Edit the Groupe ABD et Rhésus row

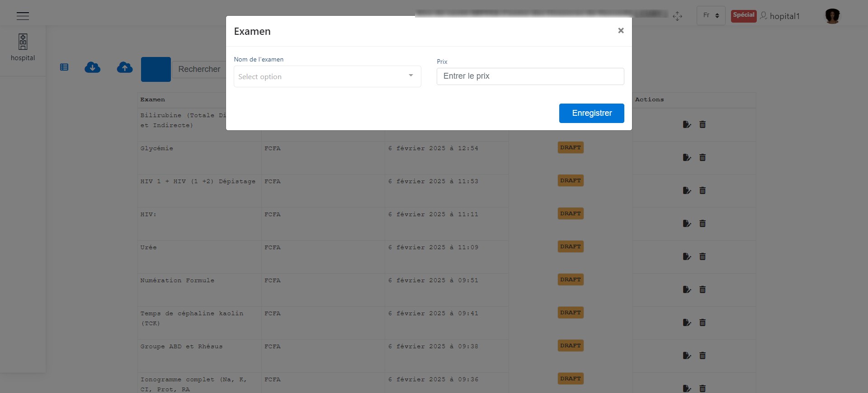click(687, 355)
